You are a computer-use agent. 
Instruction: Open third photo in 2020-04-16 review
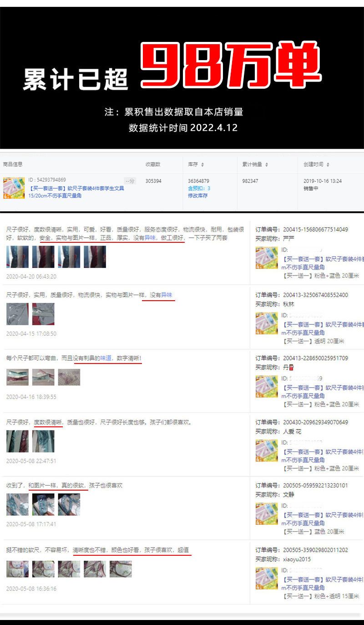(x=69, y=377)
